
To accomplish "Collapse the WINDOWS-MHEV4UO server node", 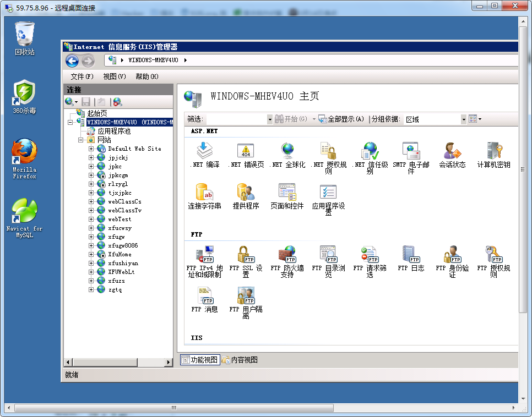I will (70, 122).
